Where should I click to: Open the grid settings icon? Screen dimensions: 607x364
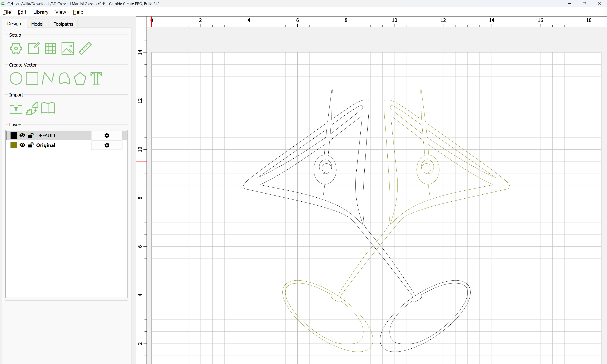point(51,48)
